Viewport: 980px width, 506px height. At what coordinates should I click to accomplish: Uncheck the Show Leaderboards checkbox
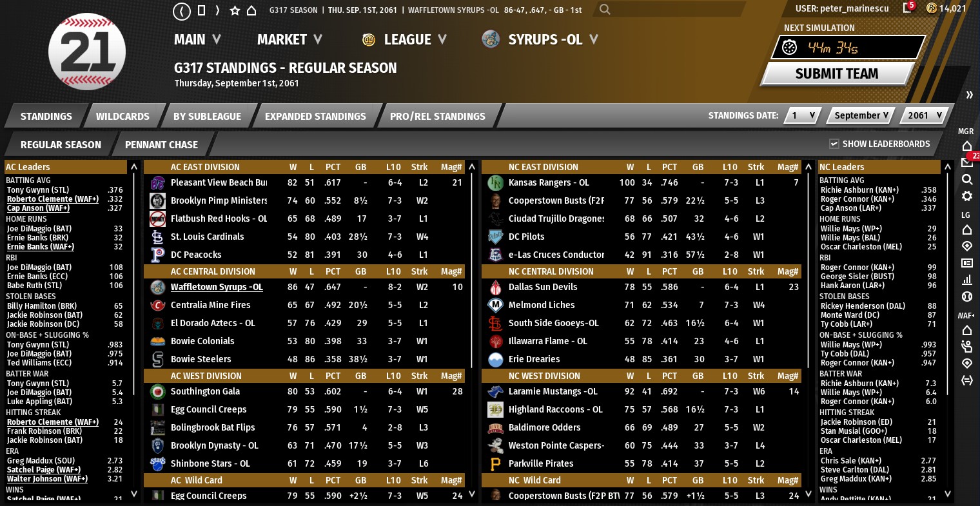834,144
